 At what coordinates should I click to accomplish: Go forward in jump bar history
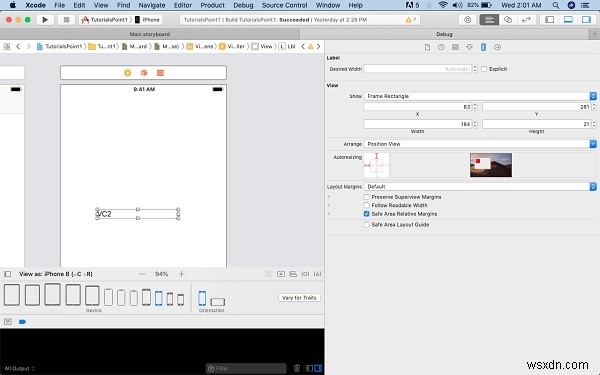click(x=29, y=47)
